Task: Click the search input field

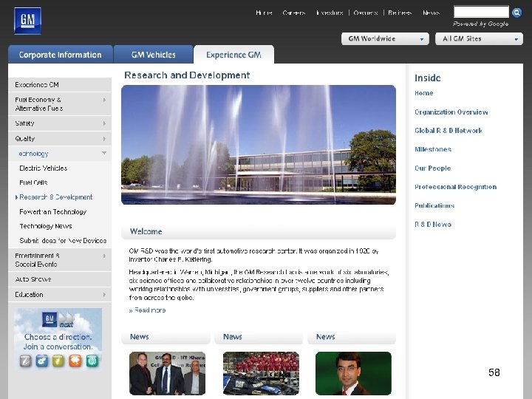Action: pos(482,12)
